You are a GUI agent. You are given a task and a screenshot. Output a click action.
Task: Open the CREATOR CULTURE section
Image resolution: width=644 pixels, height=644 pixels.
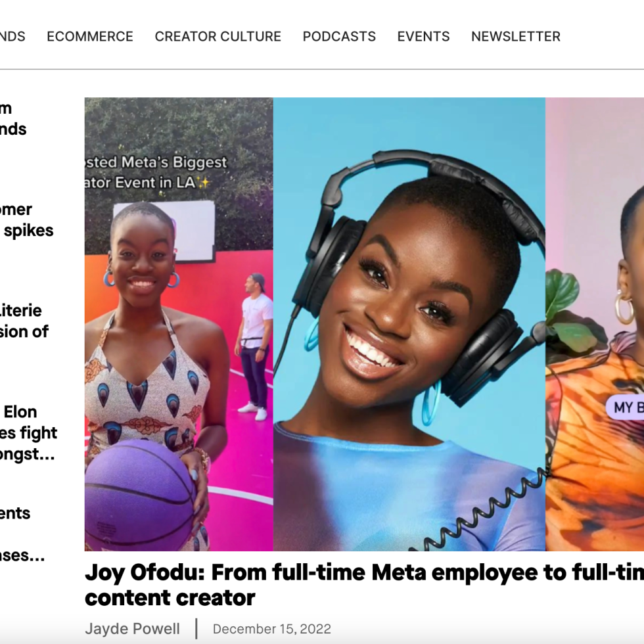[x=218, y=37]
